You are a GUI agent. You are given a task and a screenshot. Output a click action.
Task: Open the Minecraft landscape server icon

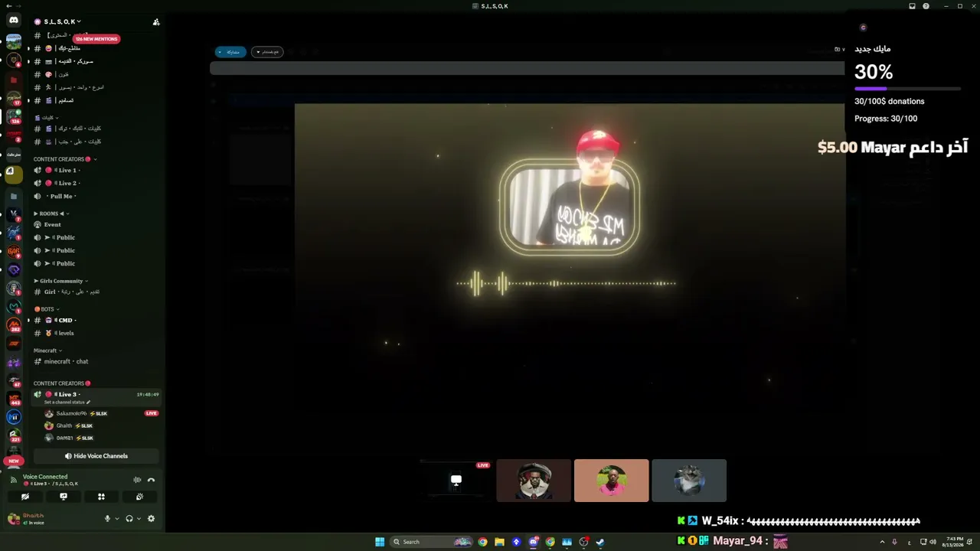[14, 41]
